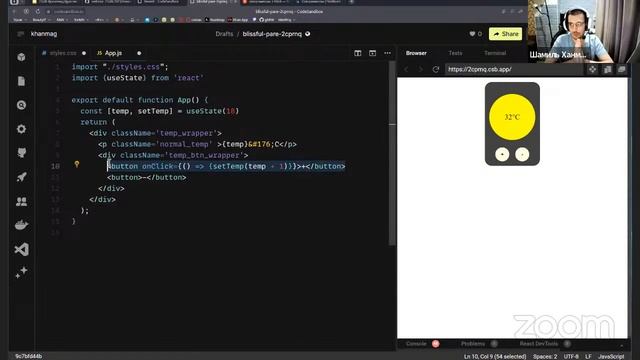Open the Sandbox Info cube icon
Screen dimensions: 640x360
[x=22, y=57]
